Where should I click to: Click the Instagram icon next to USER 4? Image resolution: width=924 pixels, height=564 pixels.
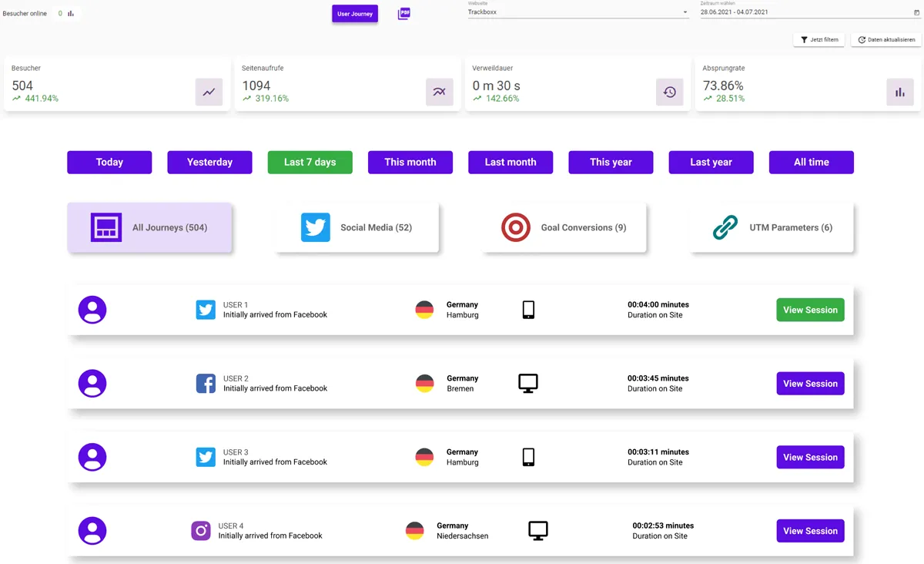(200, 530)
